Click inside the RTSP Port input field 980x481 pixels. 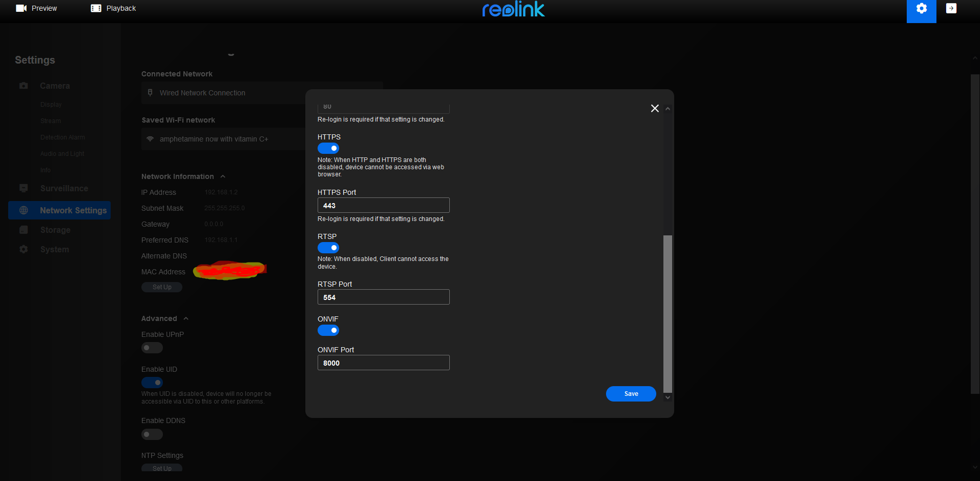383,297
